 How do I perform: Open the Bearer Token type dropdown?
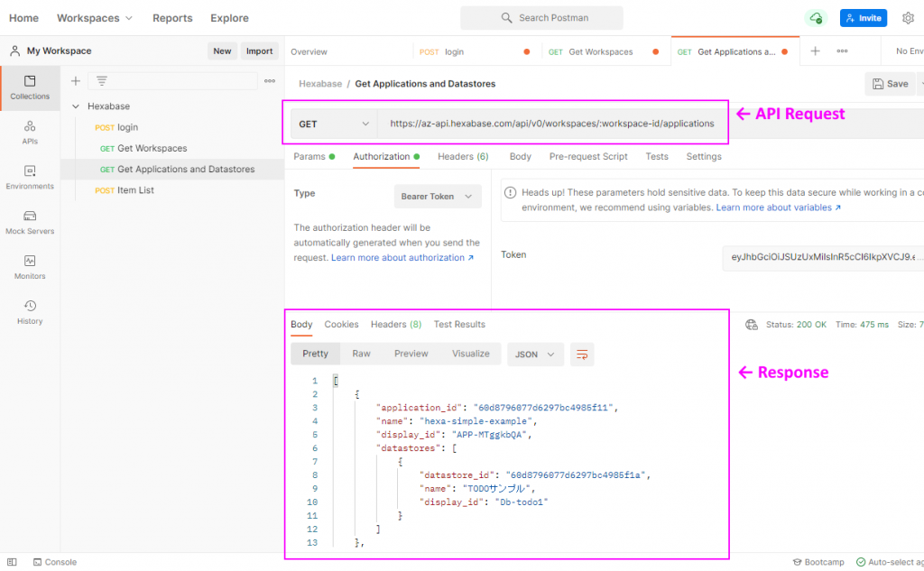(x=438, y=197)
